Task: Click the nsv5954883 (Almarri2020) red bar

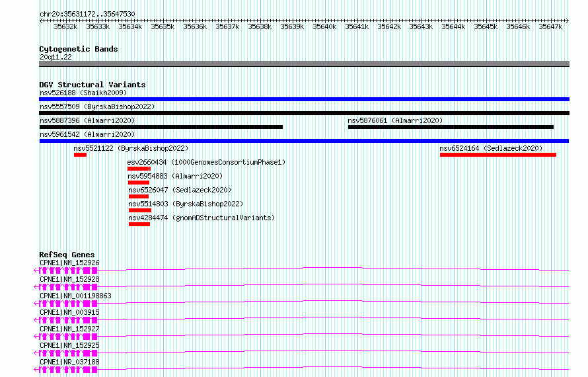Action: (139, 183)
